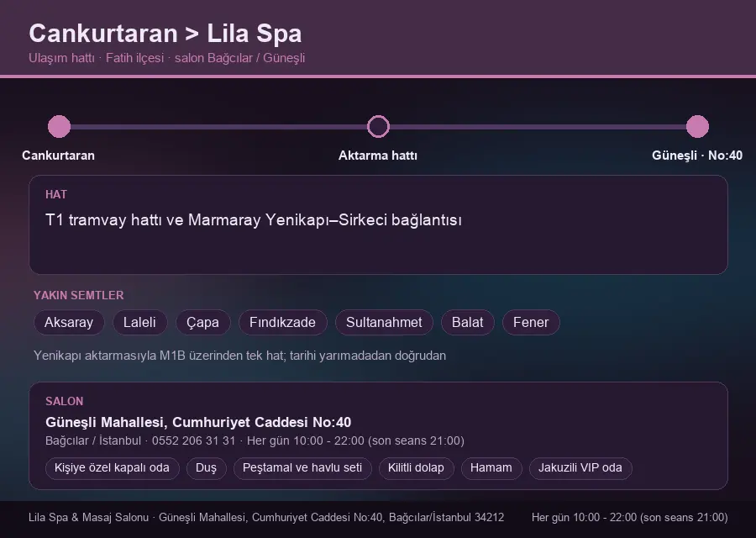The height and width of the screenshot is (538, 756).
Task: Open the Balat neighborhood chip
Action: click(x=468, y=322)
